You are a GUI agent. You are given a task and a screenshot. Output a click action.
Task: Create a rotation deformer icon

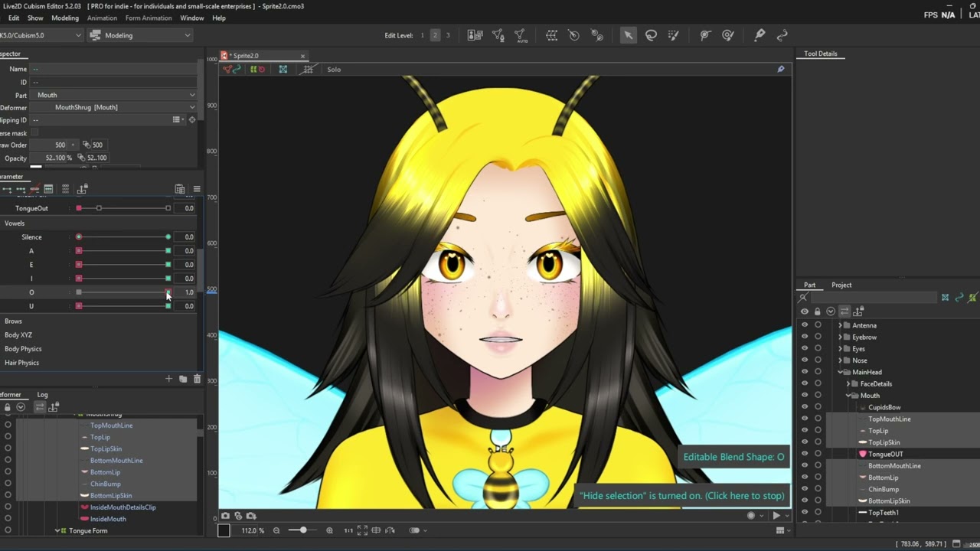[574, 35]
